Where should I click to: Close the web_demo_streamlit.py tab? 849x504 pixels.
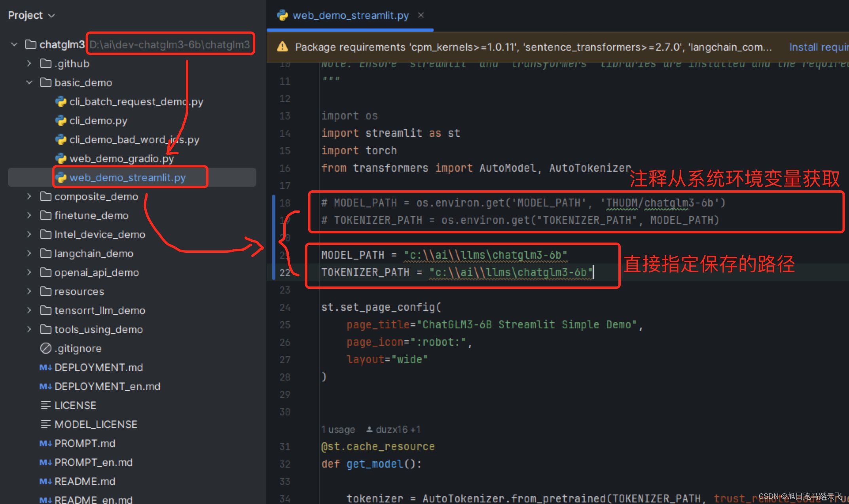[x=421, y=15]
